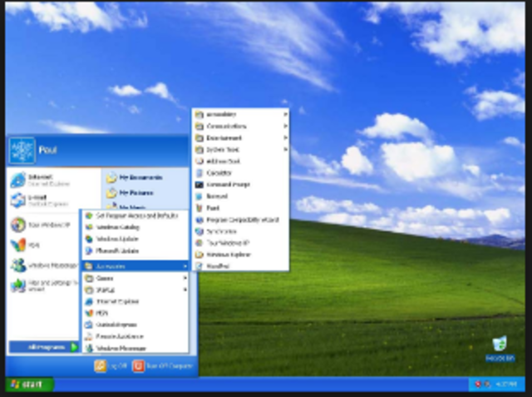Click the green Start button

pyautogui.click(x=29, y=384)
